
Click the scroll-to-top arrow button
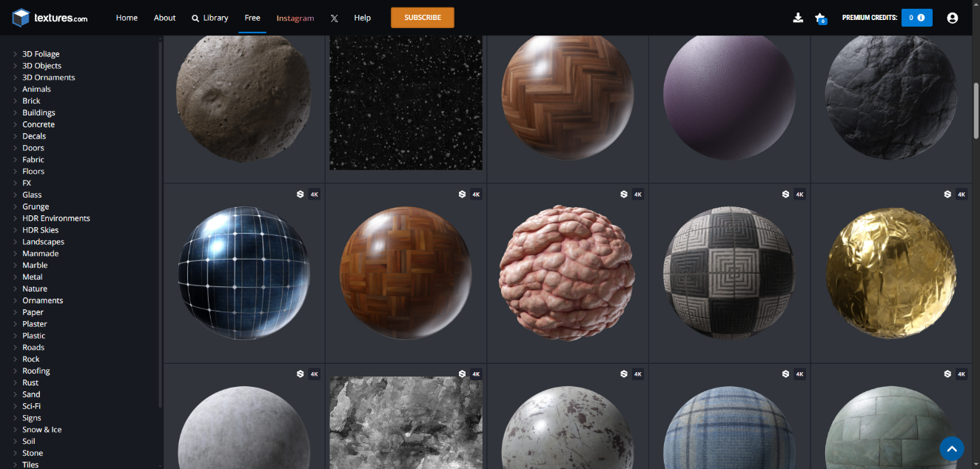click(951, 448)
